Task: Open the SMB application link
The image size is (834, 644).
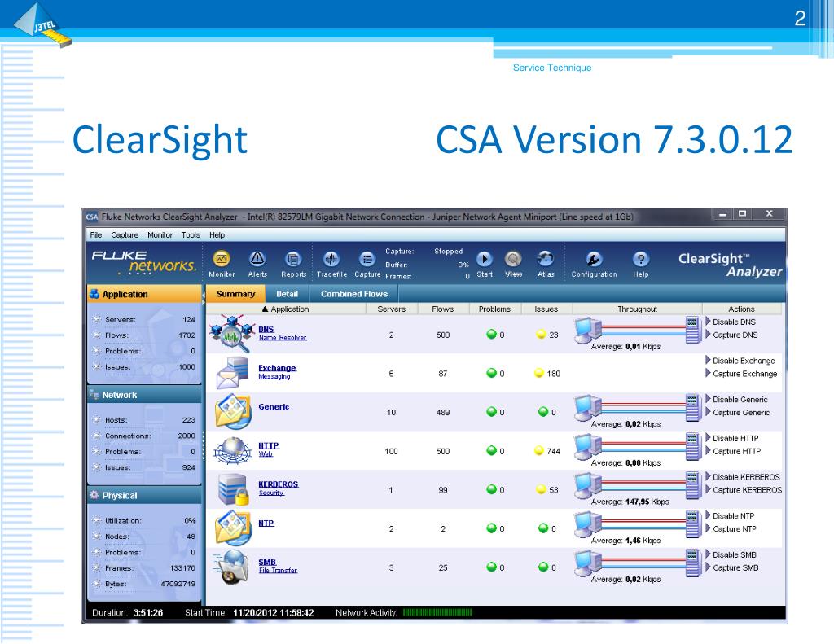Action: pyautogui.click(x=267, y=562)
